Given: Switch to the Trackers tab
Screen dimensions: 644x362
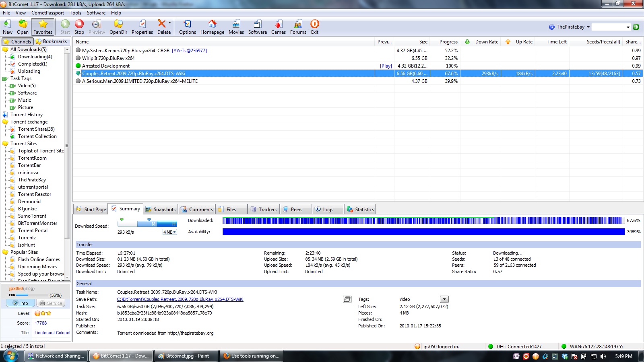Looking at the screenshot, I should (264, 210).
